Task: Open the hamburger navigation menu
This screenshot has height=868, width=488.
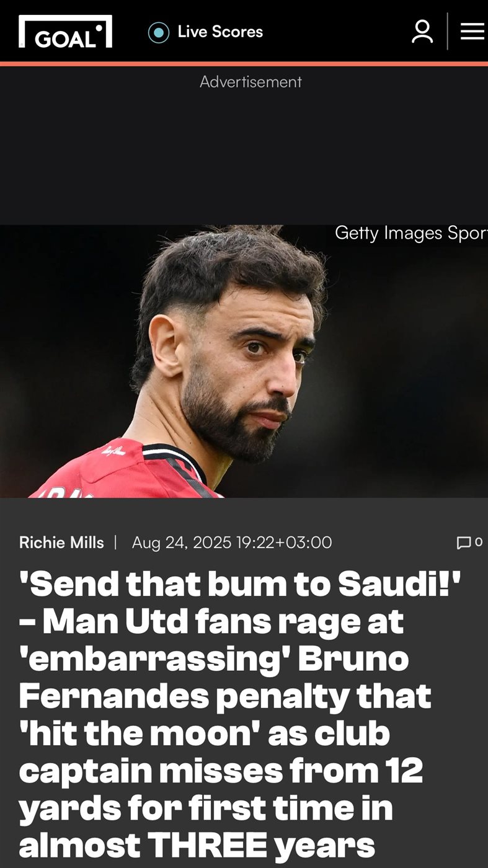Action: click(x=472, y=32)
